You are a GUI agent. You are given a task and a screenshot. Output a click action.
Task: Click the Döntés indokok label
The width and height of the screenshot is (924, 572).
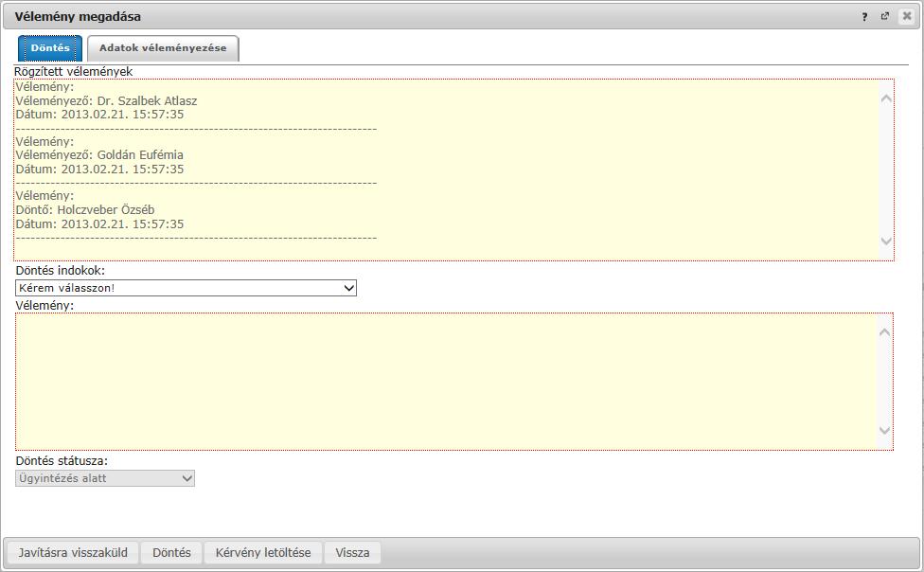point(60,271)
